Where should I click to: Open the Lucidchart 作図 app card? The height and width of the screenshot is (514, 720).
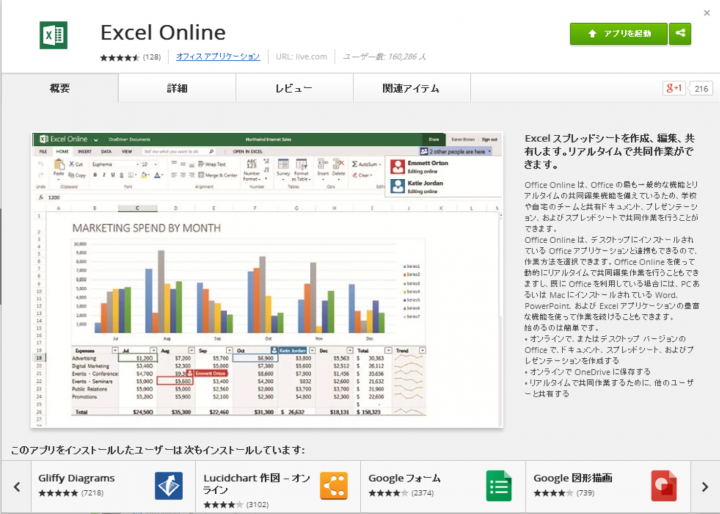[278, 486]
